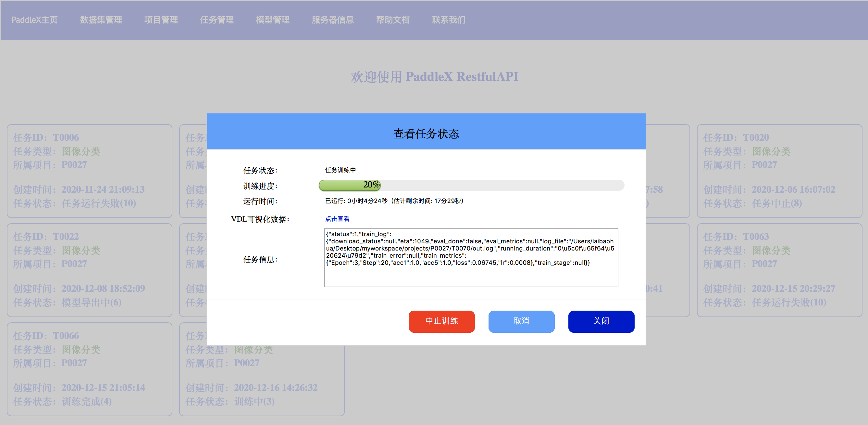This screenshot has width=868, height=425.
Task: Open the 项目管理 menu item
Action: pyautogui.click(x=161, y=20)
